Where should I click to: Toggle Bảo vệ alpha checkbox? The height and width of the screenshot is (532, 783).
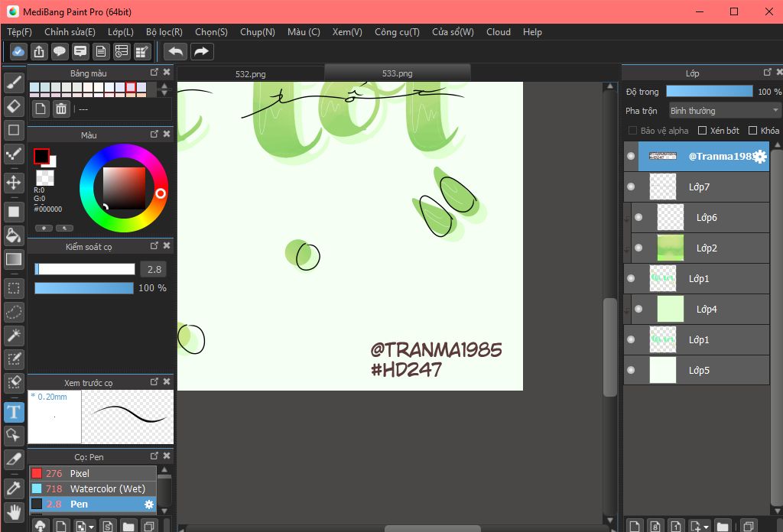632,130
